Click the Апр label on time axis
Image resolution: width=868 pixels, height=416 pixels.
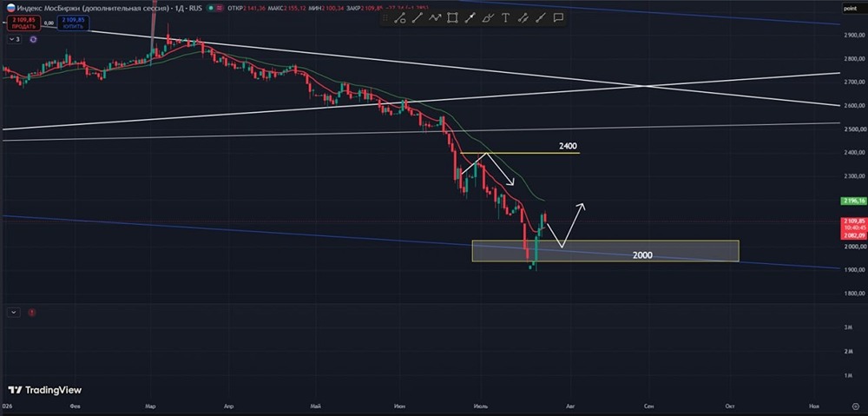click(x=228, y=406)
